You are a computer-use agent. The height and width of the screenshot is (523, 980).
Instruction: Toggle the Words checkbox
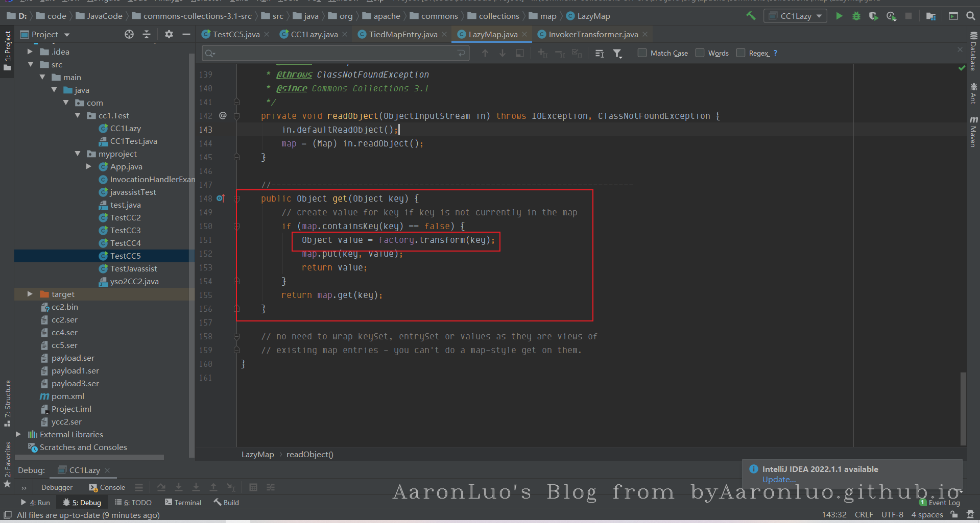click(700, 53)
